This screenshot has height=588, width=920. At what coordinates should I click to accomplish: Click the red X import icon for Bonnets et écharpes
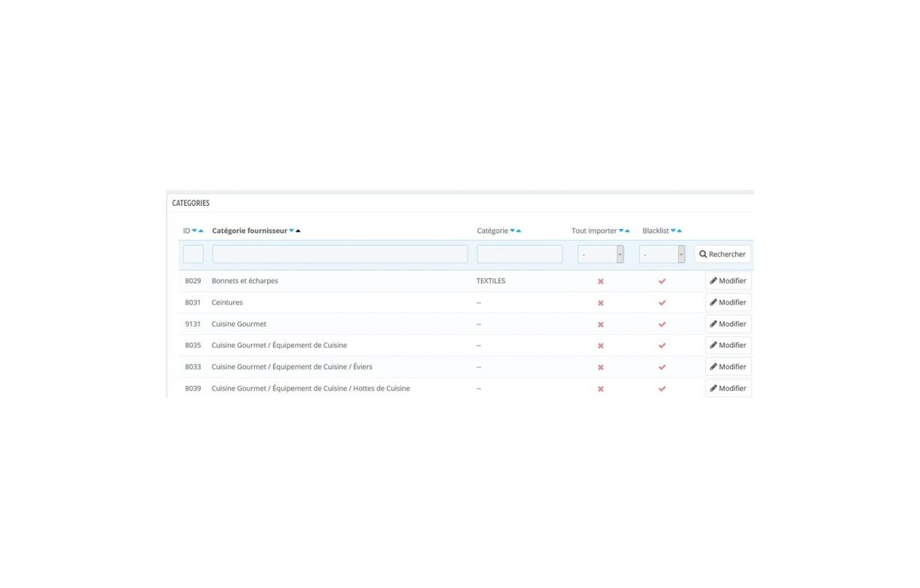[x=600, y=280]
